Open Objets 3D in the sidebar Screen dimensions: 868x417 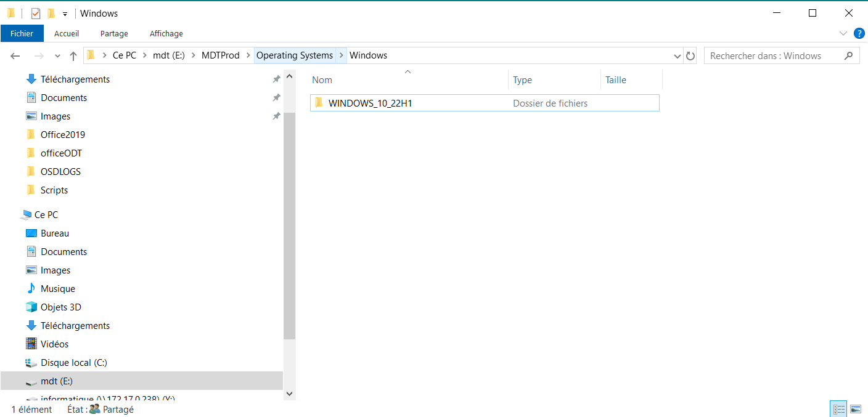[x=60, y=307]
